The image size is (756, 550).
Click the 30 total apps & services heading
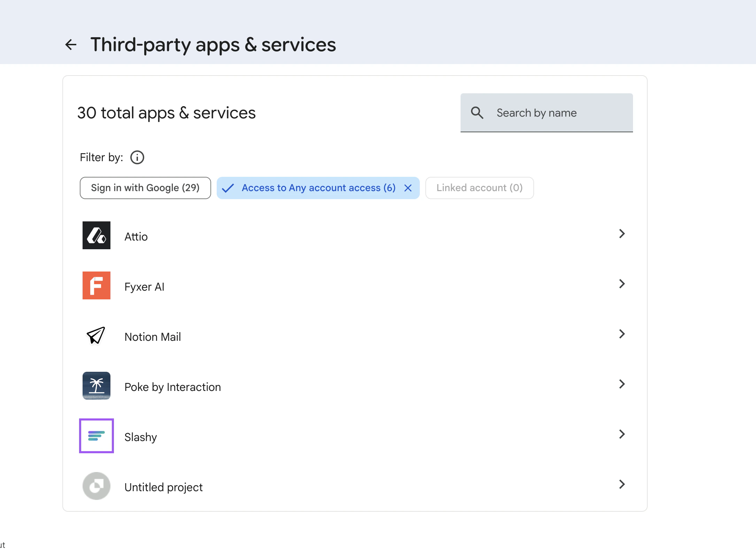click(167, 113)
